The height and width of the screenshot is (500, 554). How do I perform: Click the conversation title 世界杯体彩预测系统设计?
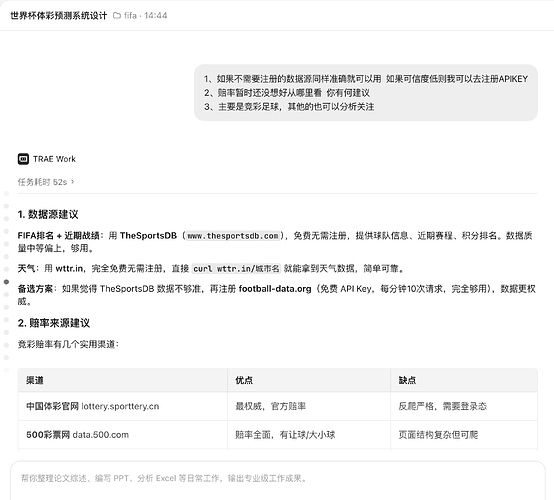[x=59, y=16]
